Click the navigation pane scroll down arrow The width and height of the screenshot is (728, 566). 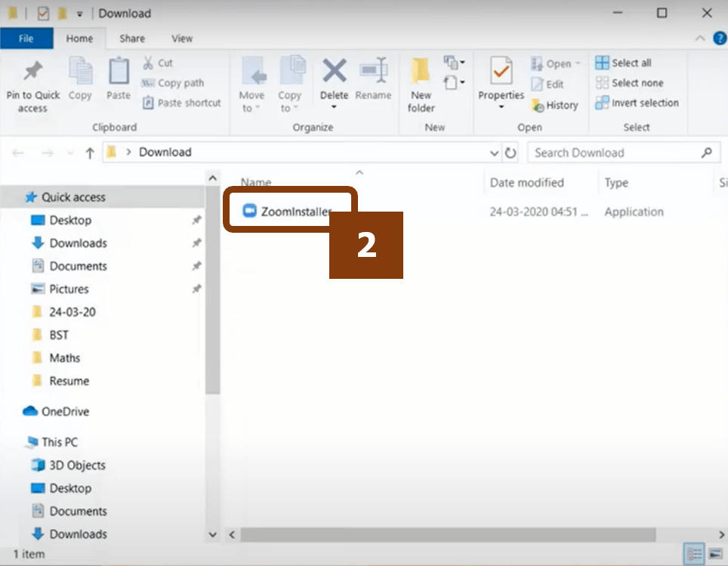[213, 534]
